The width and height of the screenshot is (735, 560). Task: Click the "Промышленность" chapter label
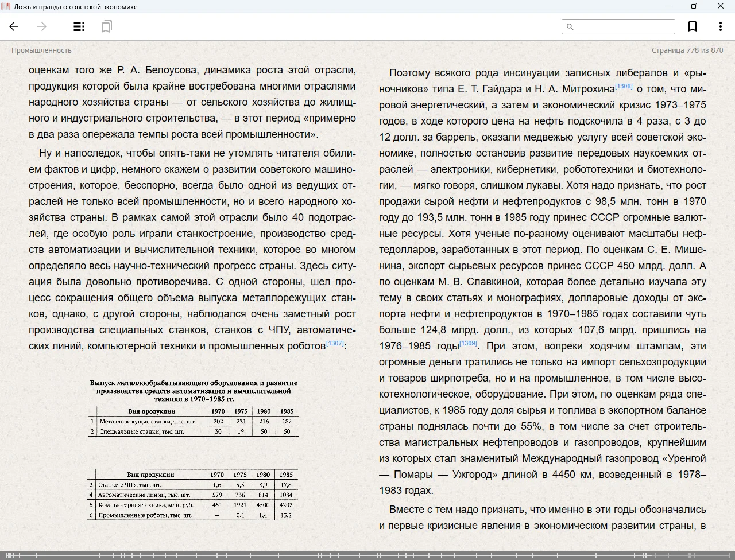(x=41, y=50)
